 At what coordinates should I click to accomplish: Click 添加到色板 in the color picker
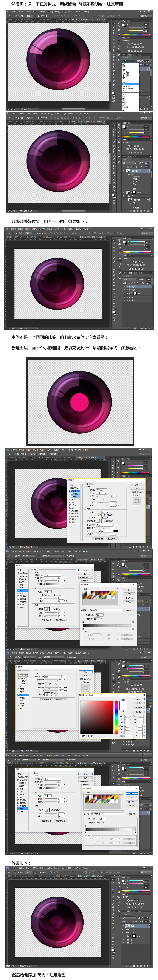tap(139, 707)
